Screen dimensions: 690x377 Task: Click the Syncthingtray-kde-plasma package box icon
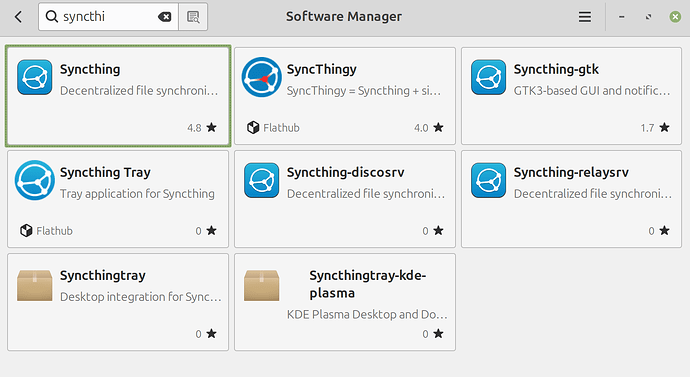pyautogui.click(x=261, y=285)
